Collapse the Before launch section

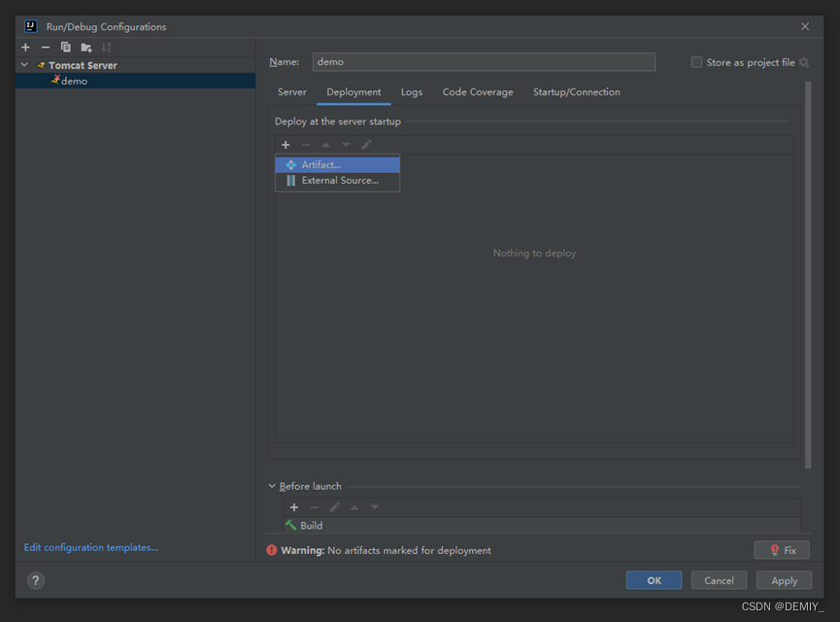(272, 486)
